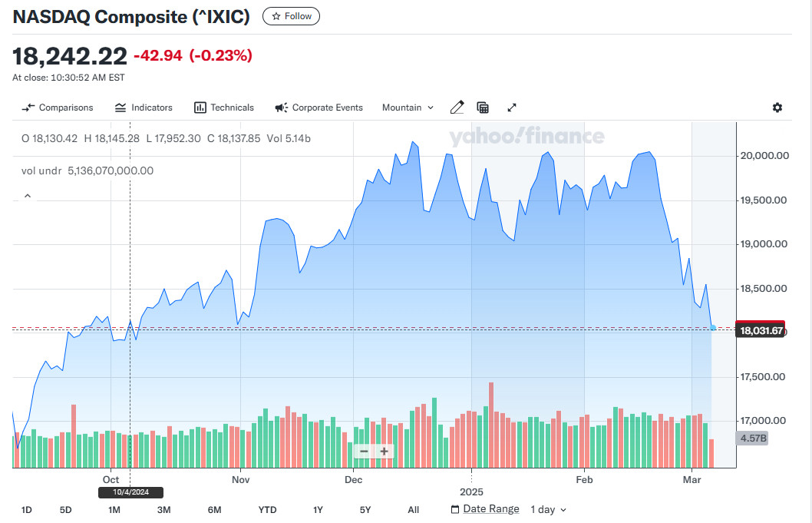
Task: Open the Technicals panel
Action: coord(223,108)
